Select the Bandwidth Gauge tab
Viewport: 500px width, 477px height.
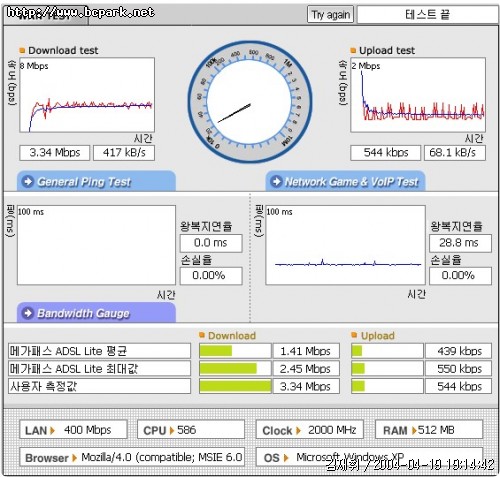[x=96, y=313]
